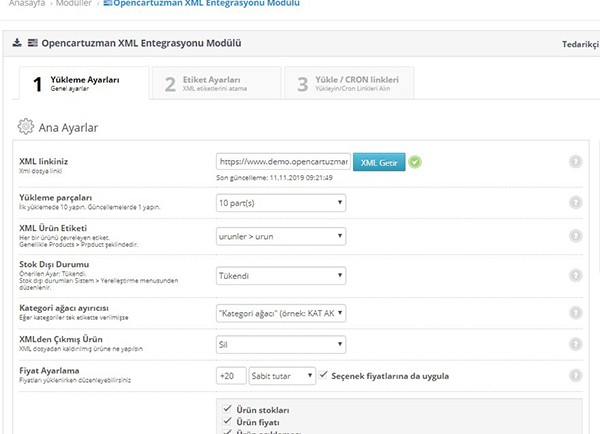This screenshot has height=434, width=600.
Task: Click the 'Yükleme parçaları' label
Action: pyautogui.click(x=55, y=198)
